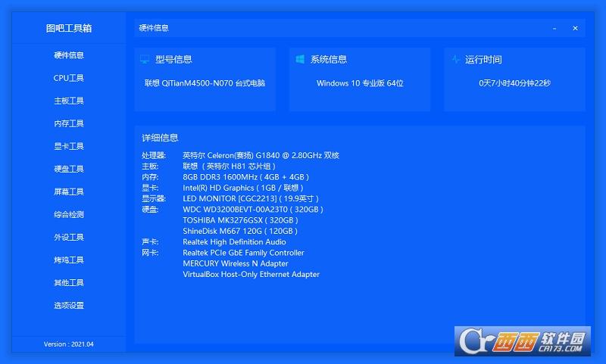This screenshot has width=606, height=364.
Task: Click the 硬盘: field label
Action: click(150, 210)
